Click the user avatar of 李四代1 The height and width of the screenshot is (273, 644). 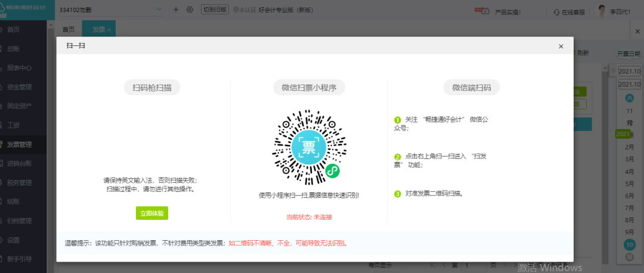602,11
